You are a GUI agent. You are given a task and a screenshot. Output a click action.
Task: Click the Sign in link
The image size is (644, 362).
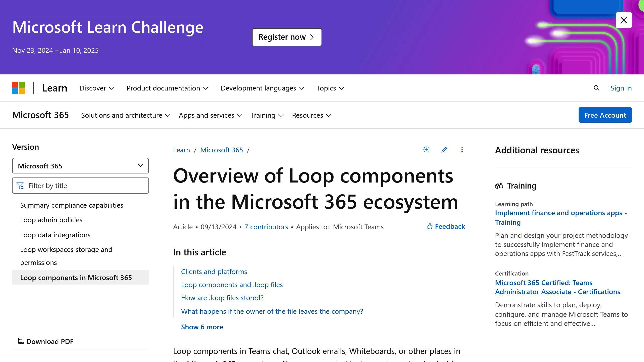(x=621, y=88)
